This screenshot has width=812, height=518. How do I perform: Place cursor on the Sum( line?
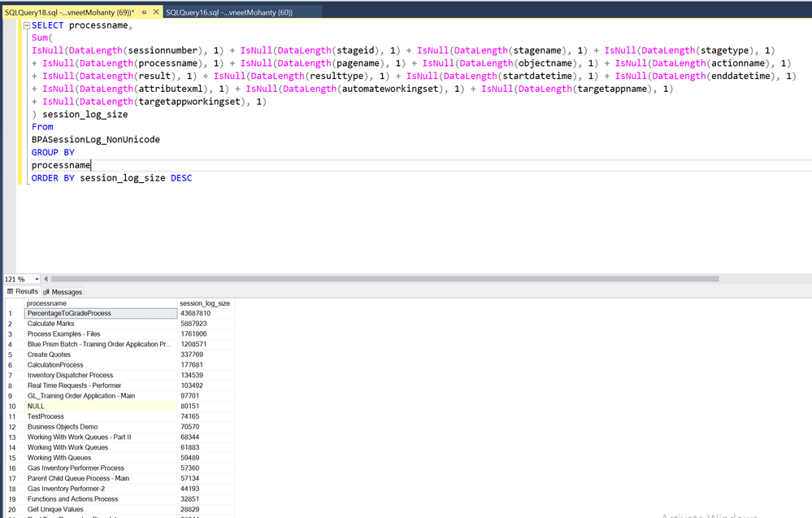(x=42, y=38)
